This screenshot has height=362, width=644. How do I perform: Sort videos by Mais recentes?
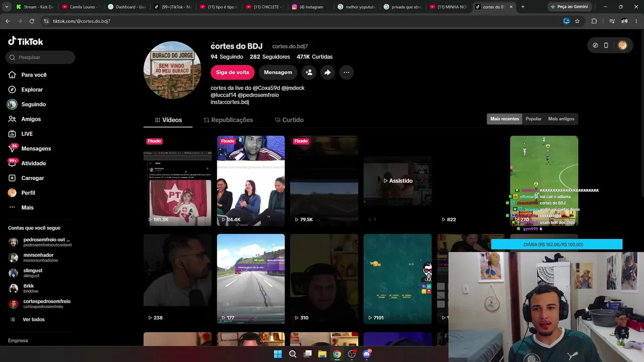click(x=505, y=119)
